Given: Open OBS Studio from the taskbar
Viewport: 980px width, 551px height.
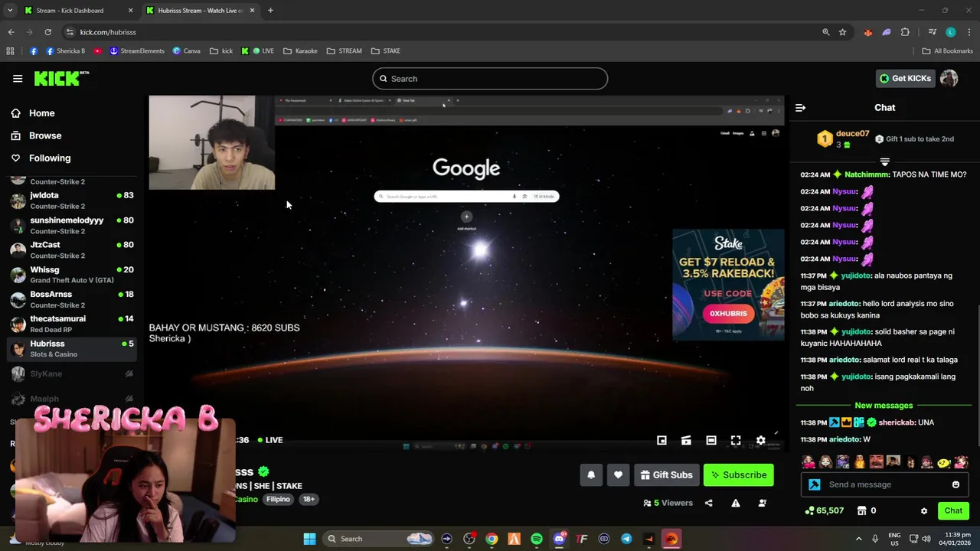Looking at the screenshot, I should [x=469, y=539].
